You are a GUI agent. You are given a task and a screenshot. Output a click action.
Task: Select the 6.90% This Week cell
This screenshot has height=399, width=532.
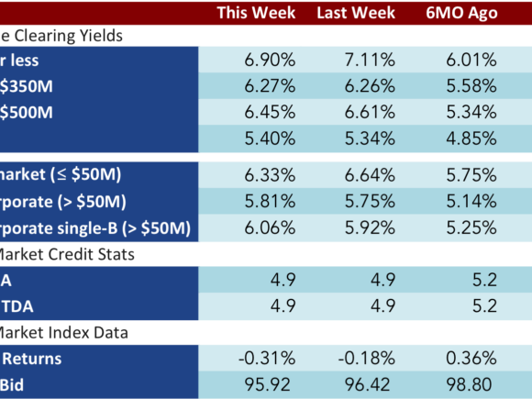(x=270, y=60)
